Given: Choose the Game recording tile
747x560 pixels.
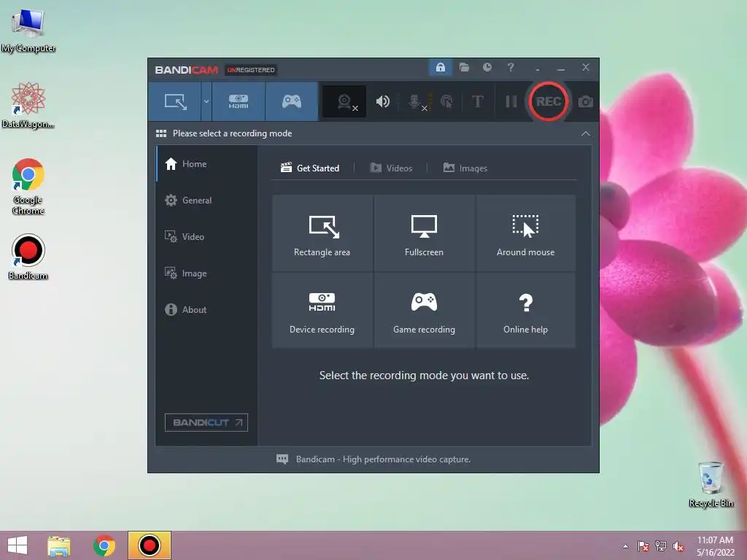Looking at the screenshot, I should 424,310.
